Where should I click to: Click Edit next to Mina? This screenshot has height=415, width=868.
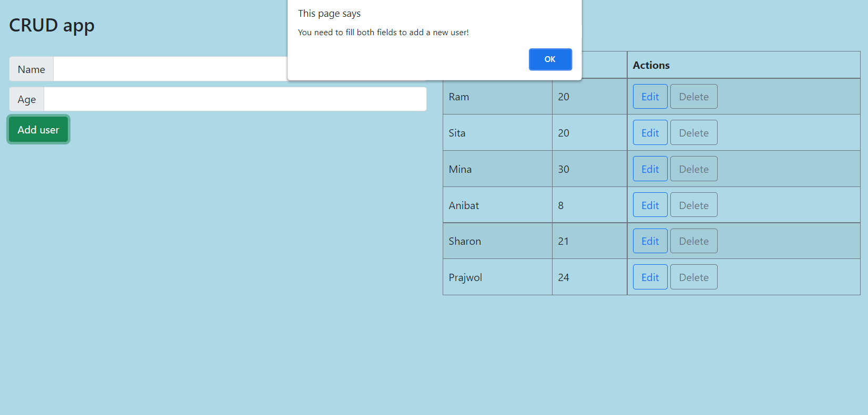[x=650, y=169]
